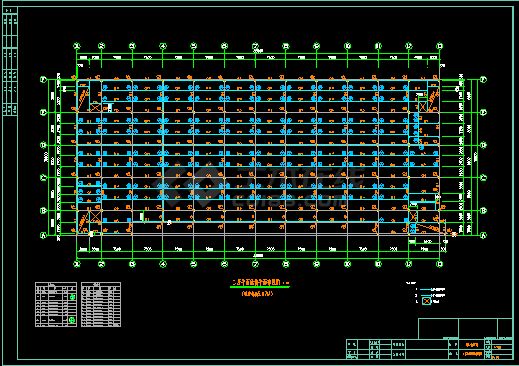Select the crossed-box symbol in the legend
The width and height of the screenshot is (519, 366).
pyautogui.click(x=426, y=301)
